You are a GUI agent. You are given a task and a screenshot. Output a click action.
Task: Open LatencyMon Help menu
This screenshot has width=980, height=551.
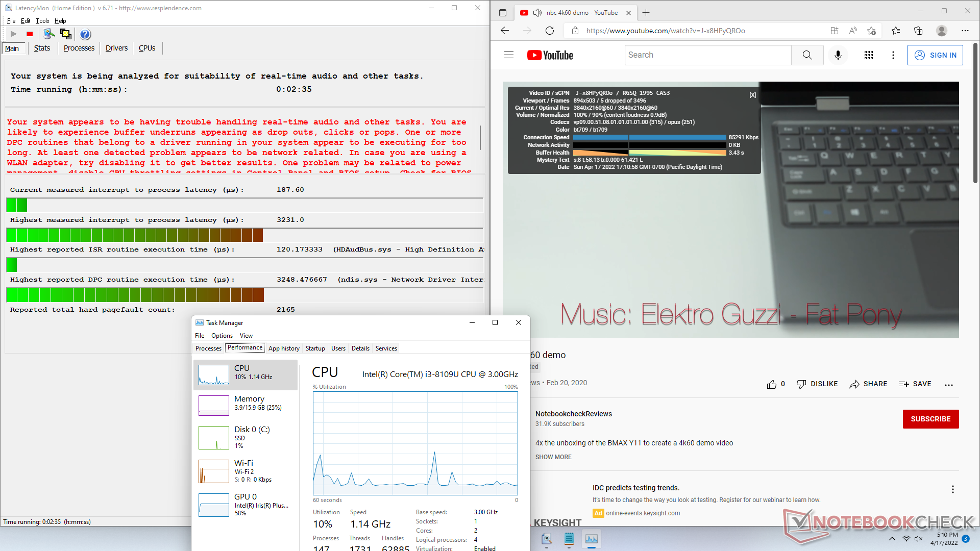(x=60, y=21)
